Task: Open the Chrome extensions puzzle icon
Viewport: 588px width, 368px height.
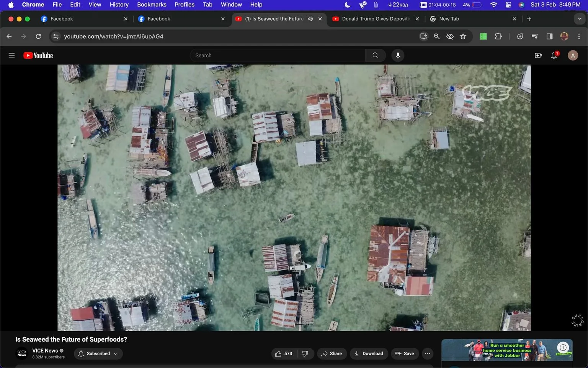Action: pyautogui.click(x=498, y=36)
